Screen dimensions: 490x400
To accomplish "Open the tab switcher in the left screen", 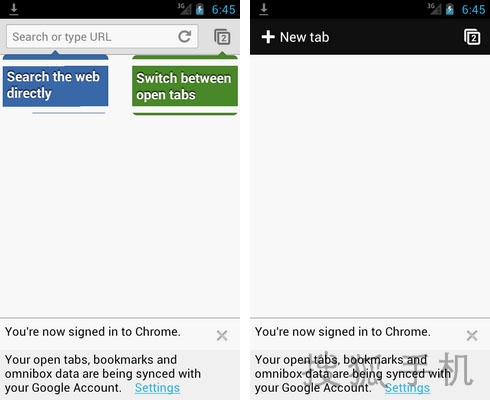I will (222, 37).
